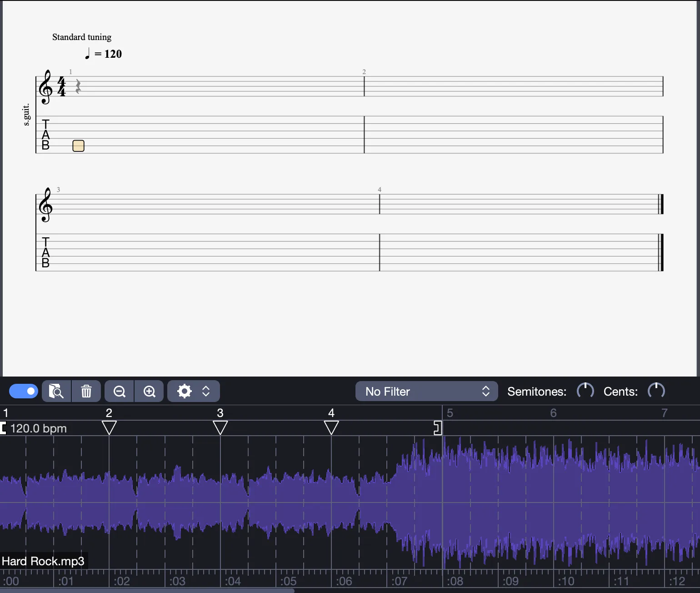The width and height of the screenshot is (700, 593).
Task: Click the 4/4 time signature
Action: (x=61, y=86)
